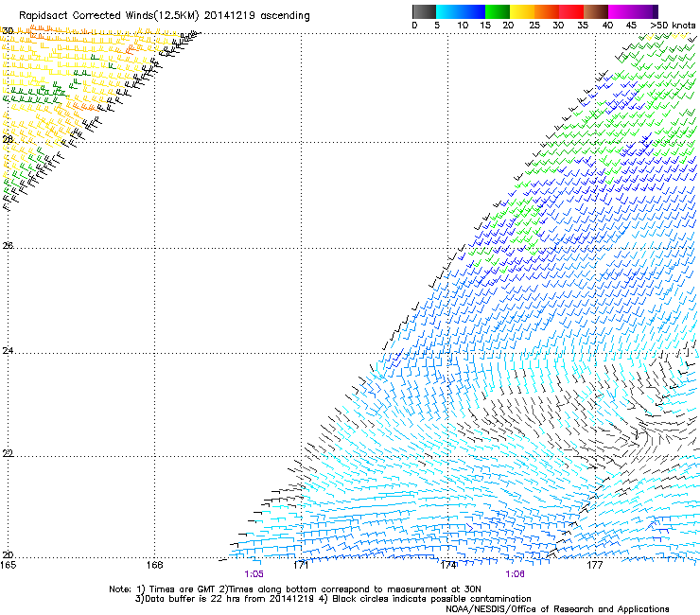Click the '25' legend scale label
The width and height of the screenshot is (700, 615).
534,25
